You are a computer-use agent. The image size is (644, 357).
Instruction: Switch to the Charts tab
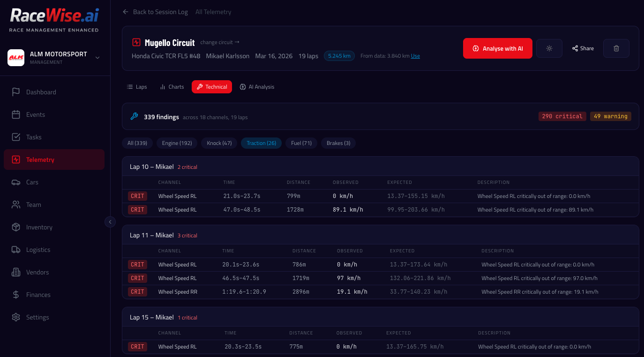coord(172,87)
